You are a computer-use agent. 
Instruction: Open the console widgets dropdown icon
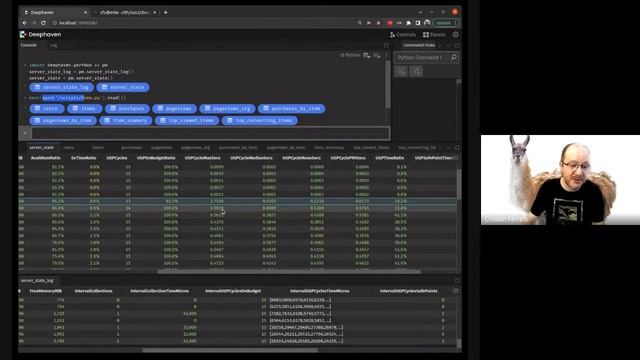click(377, 55)
